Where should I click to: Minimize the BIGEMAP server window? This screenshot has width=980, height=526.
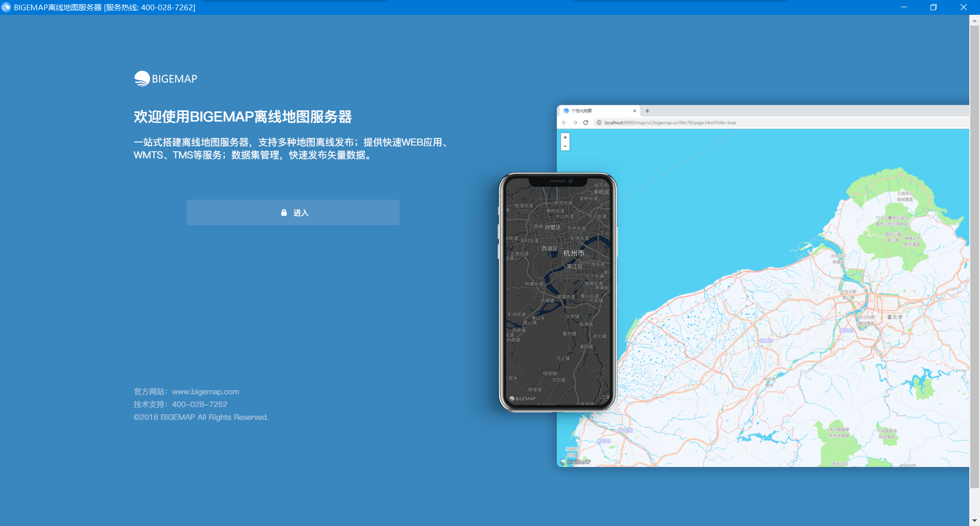(x=903, y=7)
